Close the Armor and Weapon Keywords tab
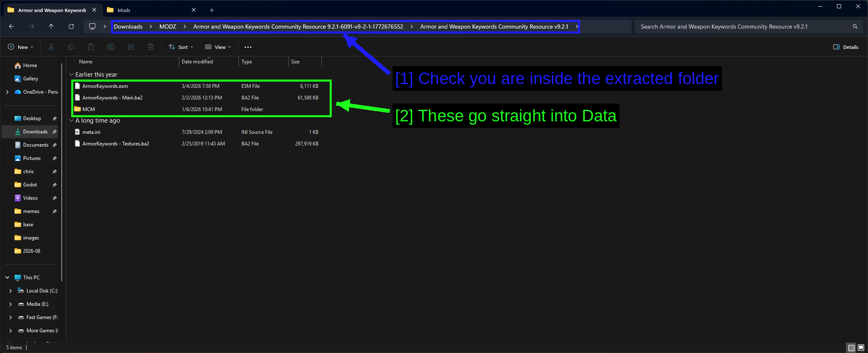 94,10
